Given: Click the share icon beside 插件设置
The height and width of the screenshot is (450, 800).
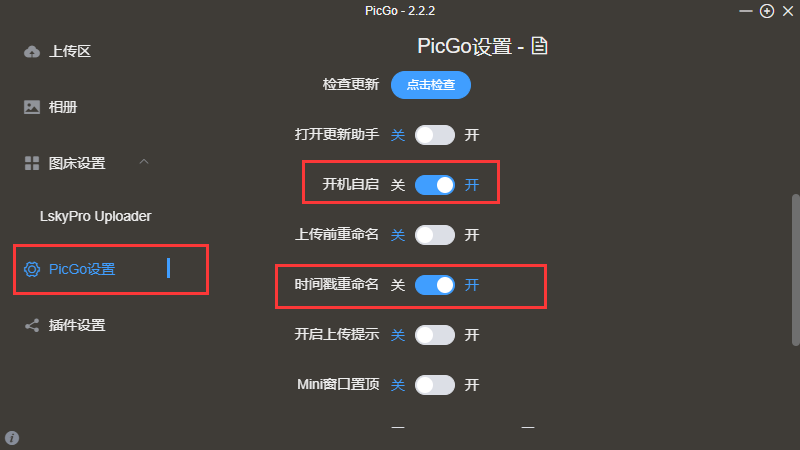Looking at the screenshot, I should point(32,325).
